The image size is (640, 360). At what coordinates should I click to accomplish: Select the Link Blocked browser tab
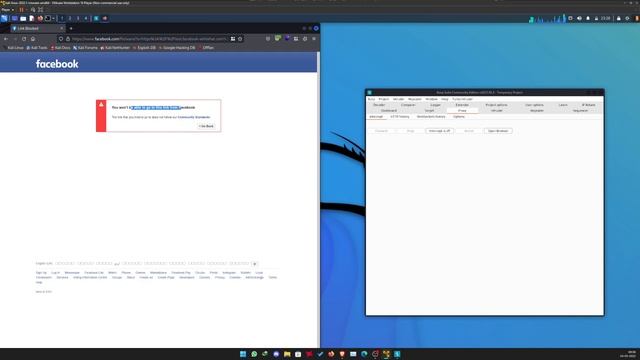tap(37, 29)
